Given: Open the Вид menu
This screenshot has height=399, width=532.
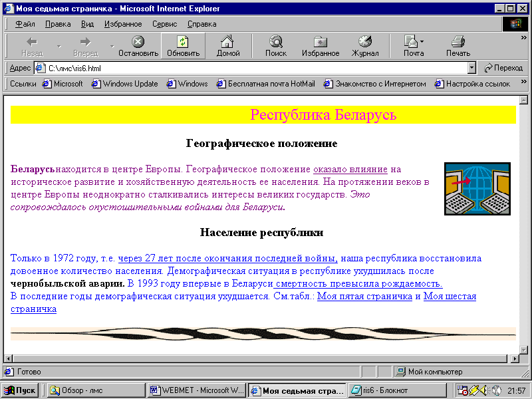Looking at the screenshot, I should point(87,24).
